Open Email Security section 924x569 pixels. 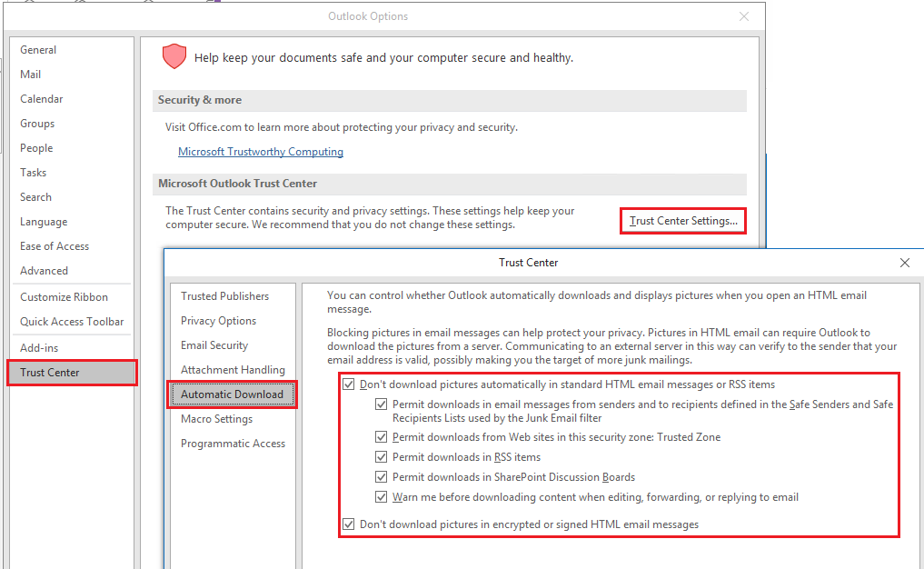click(214, 345)
